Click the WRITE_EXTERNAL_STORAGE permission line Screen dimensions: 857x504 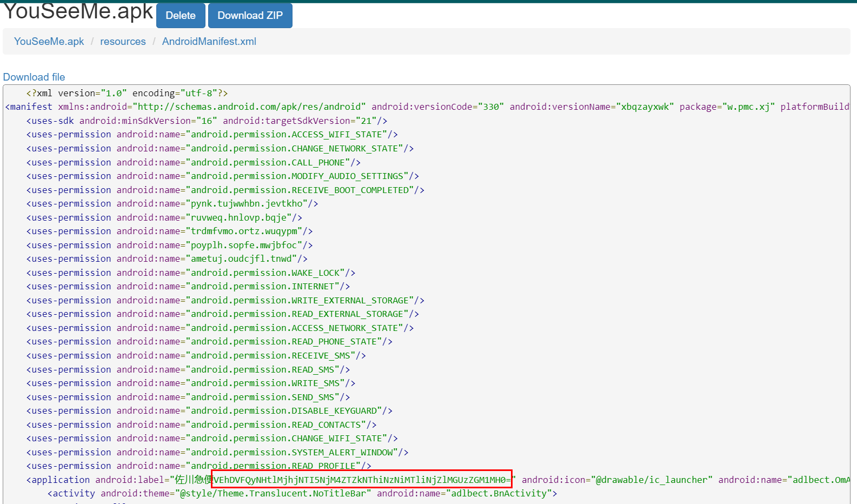coord(225,301)
